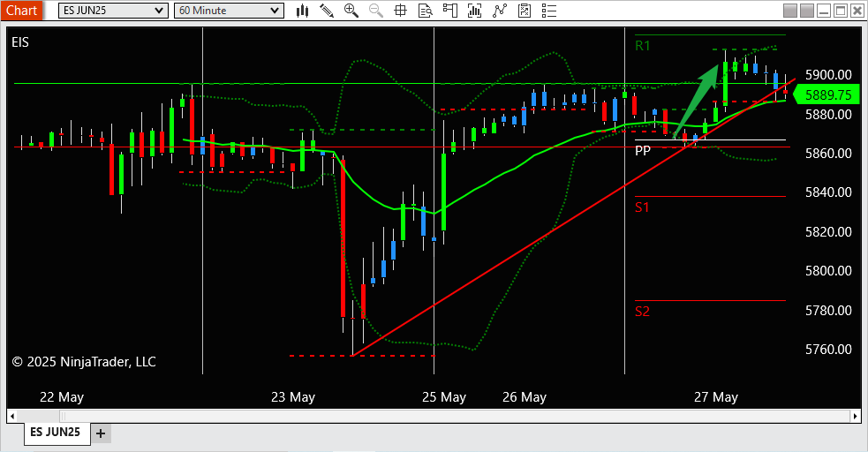The image size is (868, 452).
Task: Click the 25 May date label
Action: 444,397
